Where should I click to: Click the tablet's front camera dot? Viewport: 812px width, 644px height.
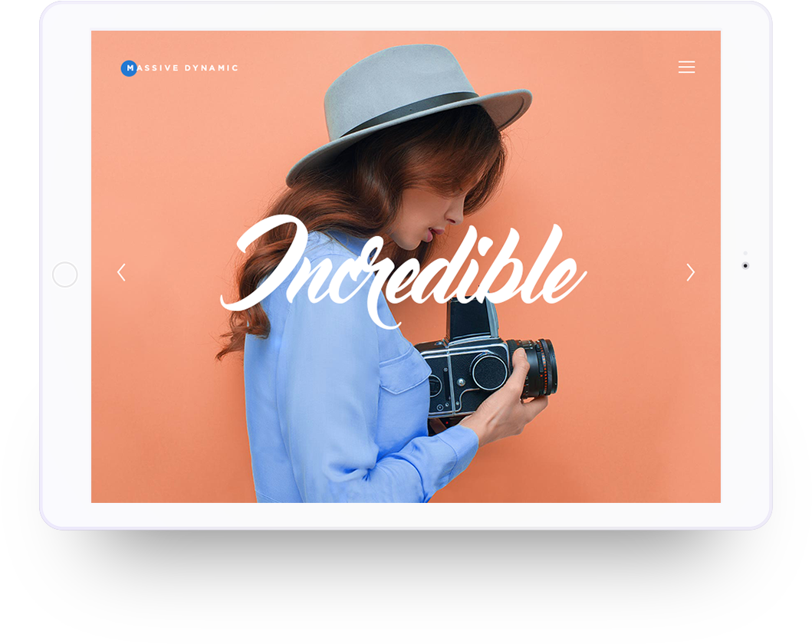[x=745, y=265]
